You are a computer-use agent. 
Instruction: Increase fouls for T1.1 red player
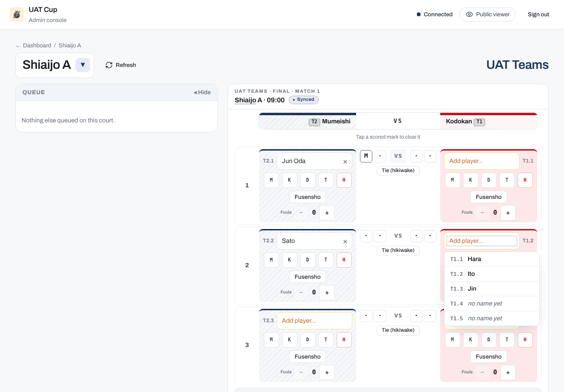[508, 213]
